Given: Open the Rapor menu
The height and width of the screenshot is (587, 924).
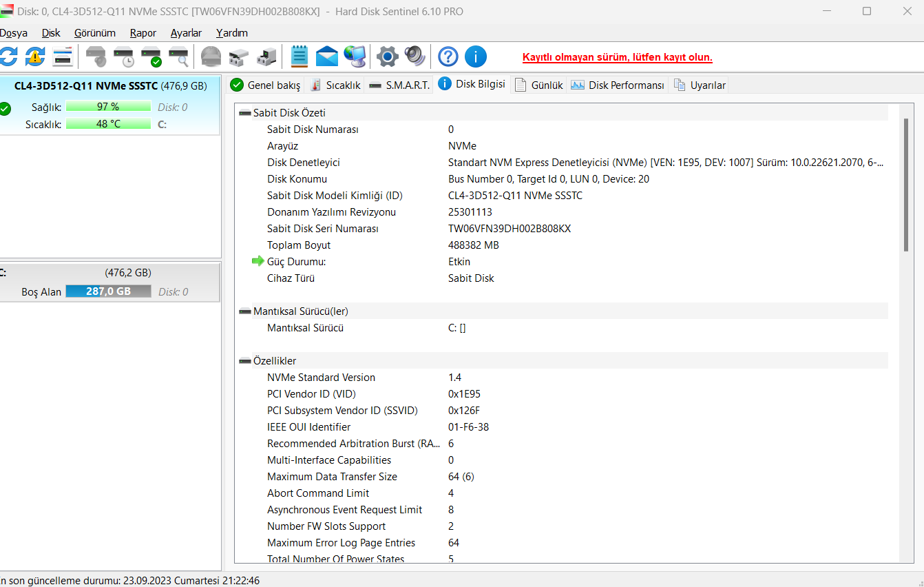Looking at the screenshot, I should click(x=143, y=33).
